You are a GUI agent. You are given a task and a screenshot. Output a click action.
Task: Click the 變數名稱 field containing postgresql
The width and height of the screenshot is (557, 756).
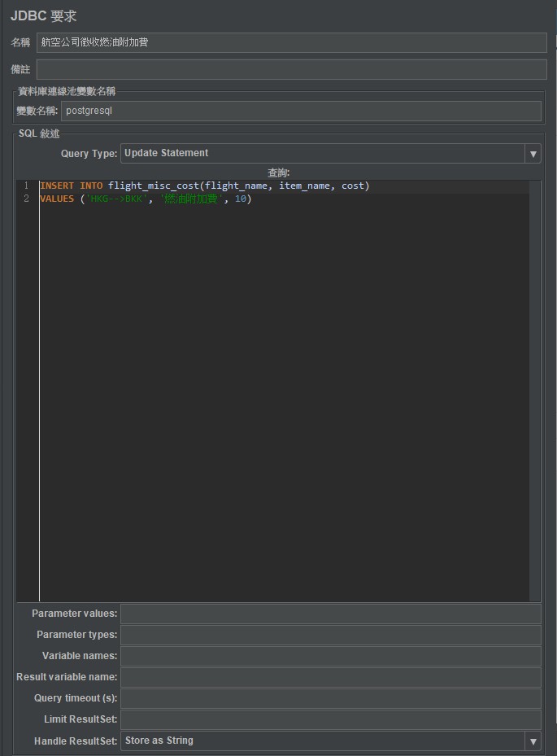[301, 111]
